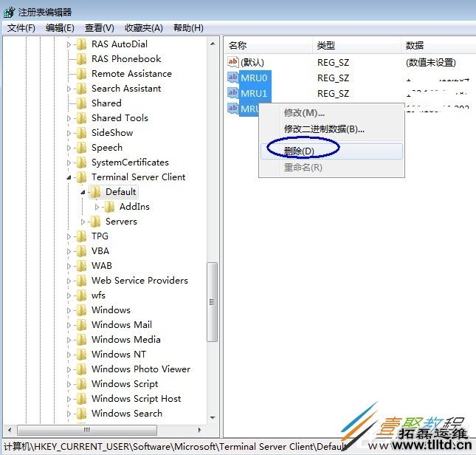Click the SideShow folder icon
This screenshot has height=455, width=476.
click(81, 133)
